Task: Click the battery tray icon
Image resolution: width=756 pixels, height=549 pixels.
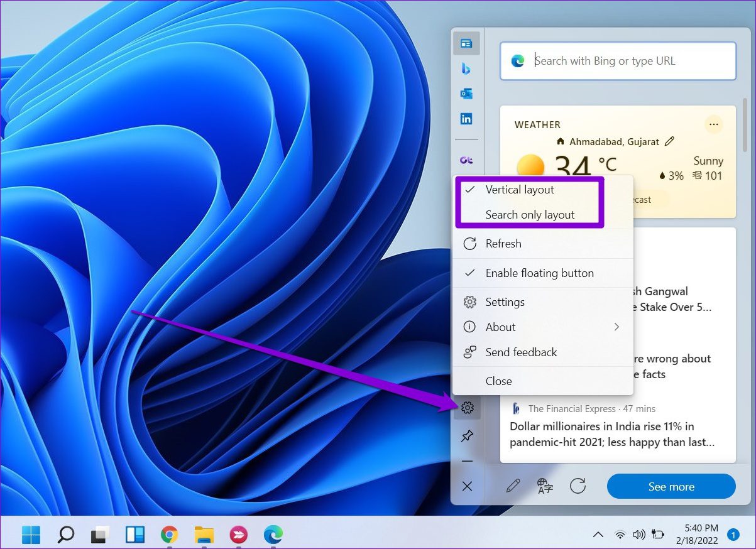Action: [x=659, y=535]
